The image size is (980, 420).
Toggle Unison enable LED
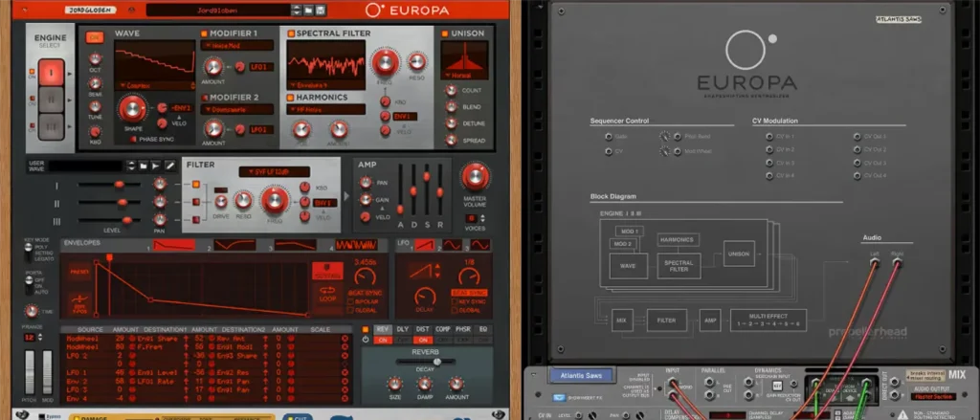[x=445, y=33]
